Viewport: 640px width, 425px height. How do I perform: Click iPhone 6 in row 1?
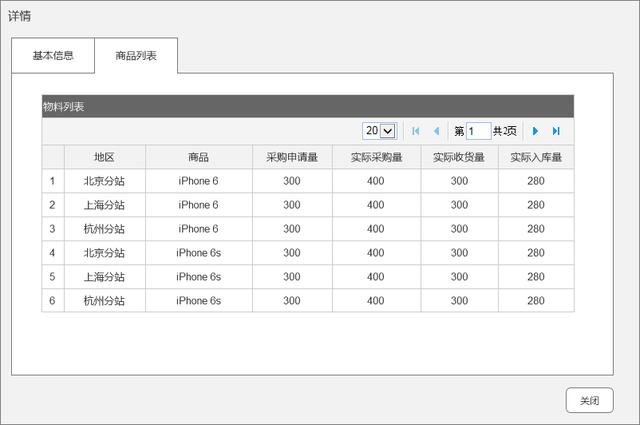click(198, 181)
